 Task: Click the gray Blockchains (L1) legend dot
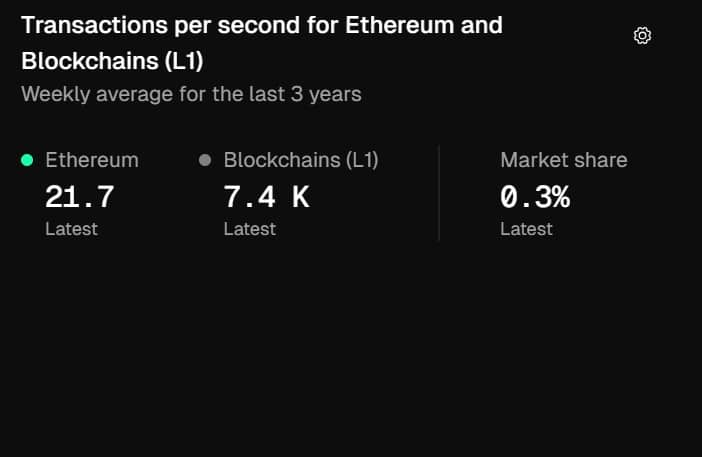[205, 160]
